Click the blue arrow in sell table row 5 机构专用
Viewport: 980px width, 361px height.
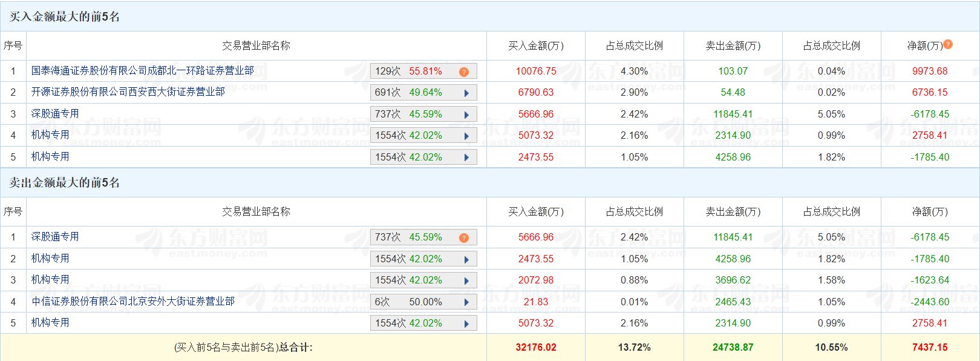pyautogui.click(x=466, y=323)
